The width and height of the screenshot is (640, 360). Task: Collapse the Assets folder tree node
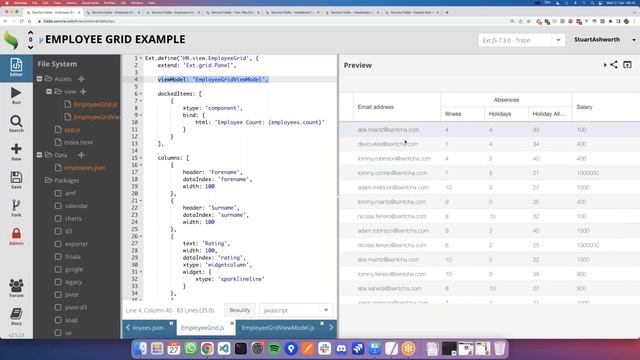coord(40,79)
